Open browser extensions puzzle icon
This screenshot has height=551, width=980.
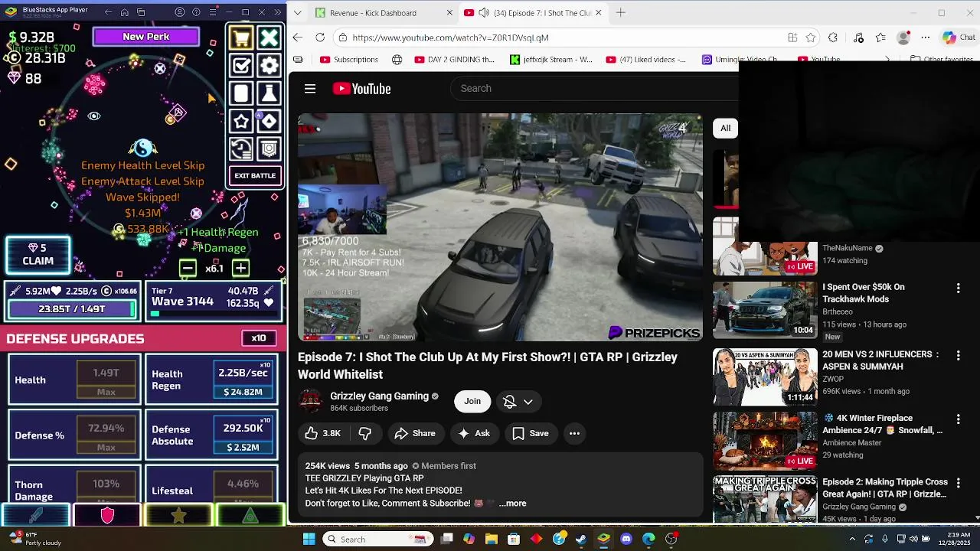(833, 37)
